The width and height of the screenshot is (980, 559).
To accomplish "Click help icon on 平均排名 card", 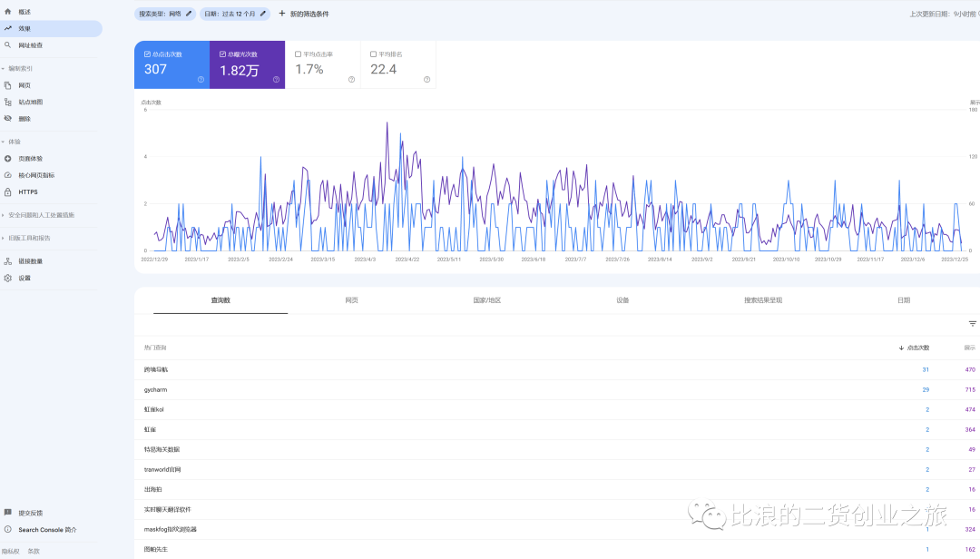I will click(x=426, y=80).
